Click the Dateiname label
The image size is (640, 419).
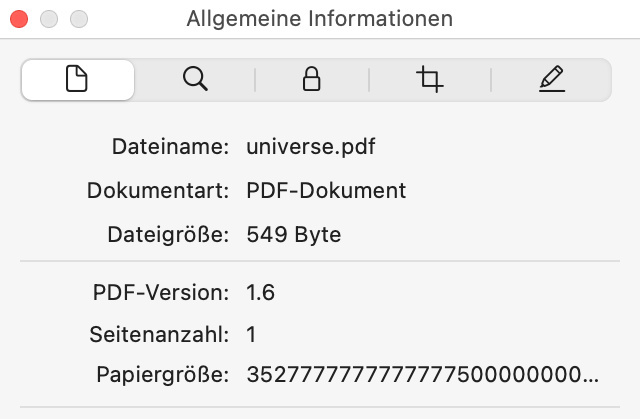(x=171, y=147)
